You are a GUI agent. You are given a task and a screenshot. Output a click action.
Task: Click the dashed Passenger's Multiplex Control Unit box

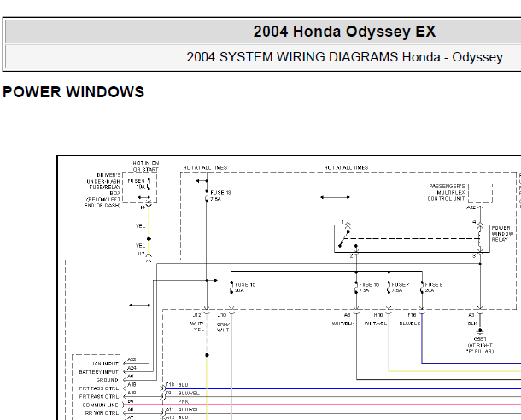tap(480, 193)
